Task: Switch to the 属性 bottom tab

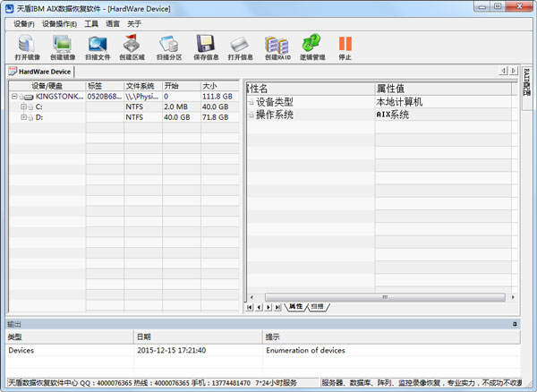Action: point(295,306)
